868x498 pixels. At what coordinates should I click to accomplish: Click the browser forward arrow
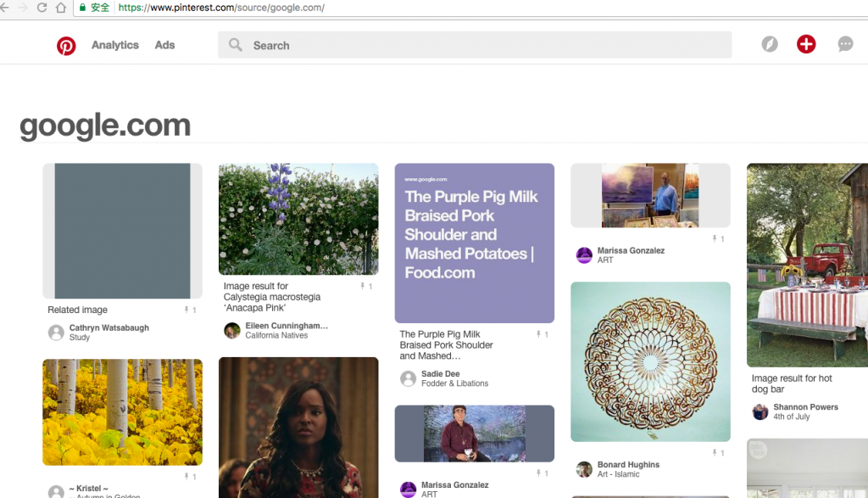[x=23, y=8]
